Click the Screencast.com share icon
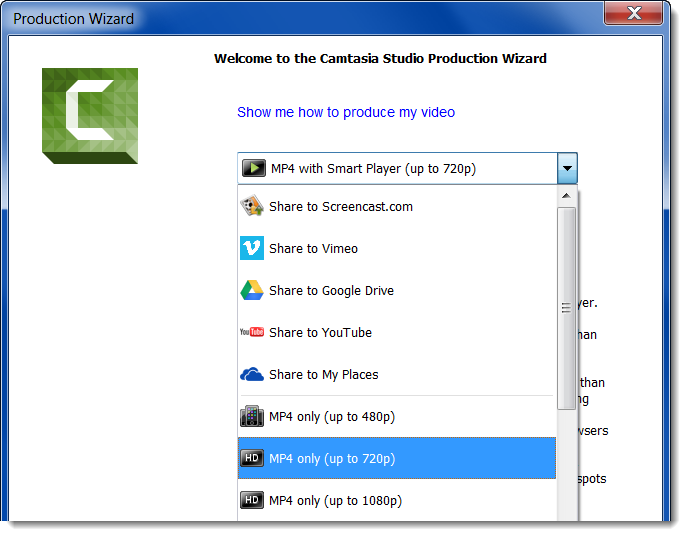686x536 pixels. [x=252, y=206]
